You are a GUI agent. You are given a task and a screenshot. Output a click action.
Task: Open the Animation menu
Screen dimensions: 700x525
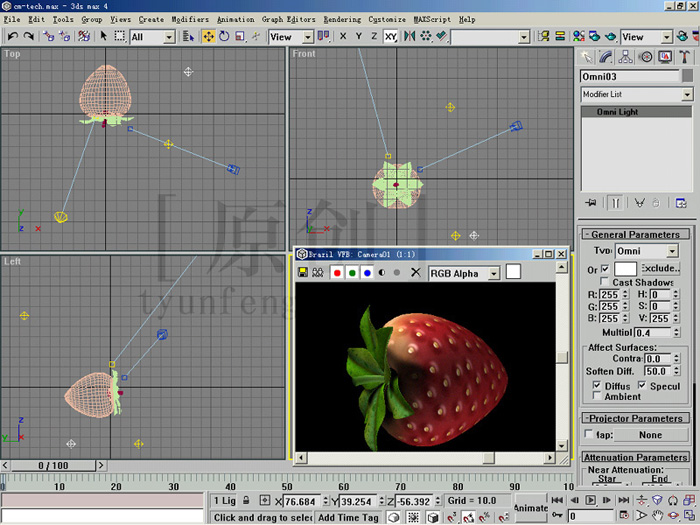[236, 19]
